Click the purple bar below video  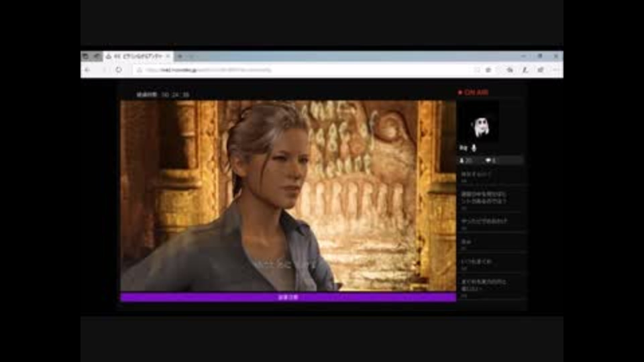tap(288, 297)
